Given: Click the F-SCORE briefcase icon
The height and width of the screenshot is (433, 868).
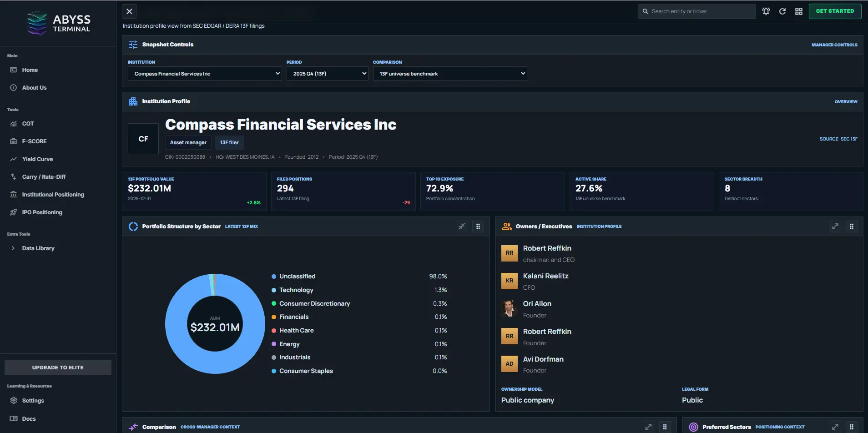Looking at the screenshot, I should 14,141.
